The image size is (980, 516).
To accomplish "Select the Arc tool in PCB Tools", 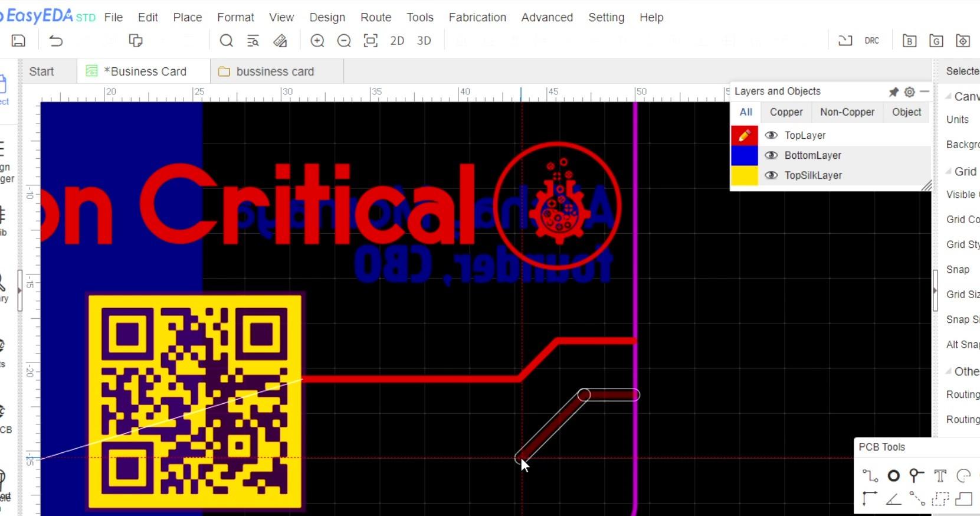I will [x=963, y=476].
